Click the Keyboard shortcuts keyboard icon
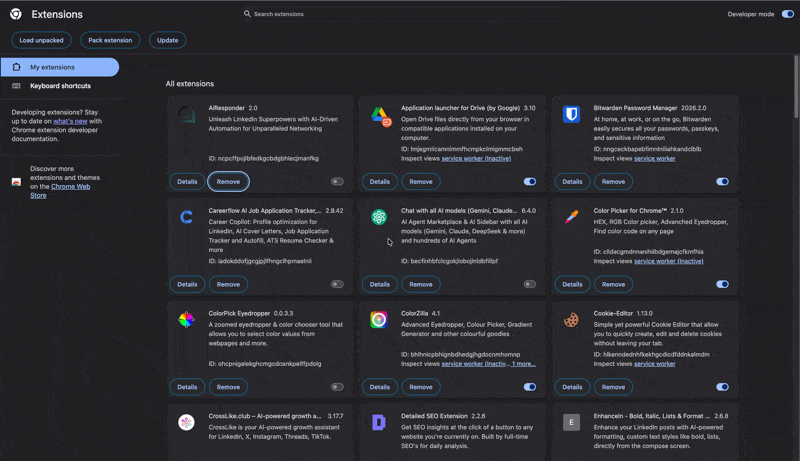Viewport: 800px width, 461px height. tap(16, 86)
